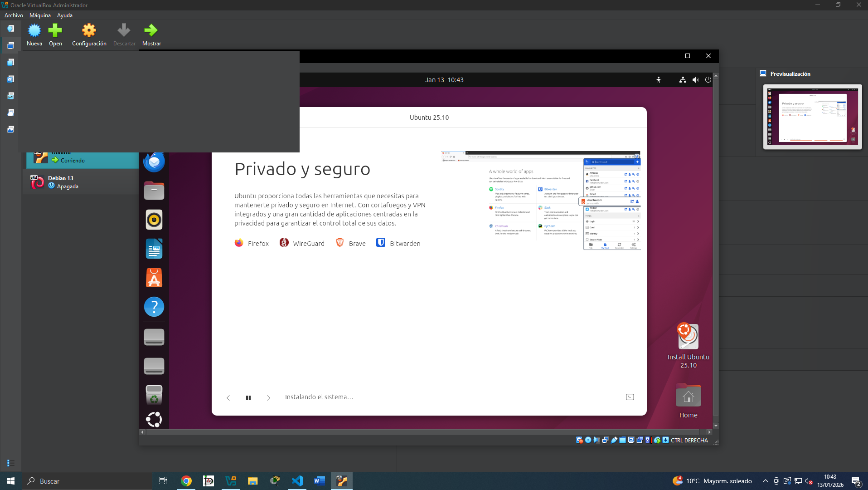The height and width of the screenshot is (490, 868).
Task: Click the shared folders status icon
Action: point(622,440)
